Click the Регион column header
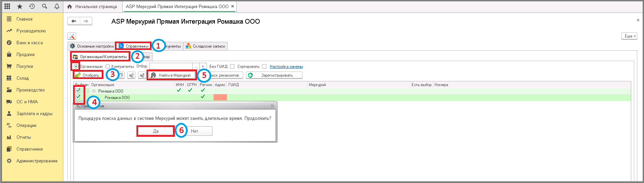644x183 pixels. pos(206,85)
